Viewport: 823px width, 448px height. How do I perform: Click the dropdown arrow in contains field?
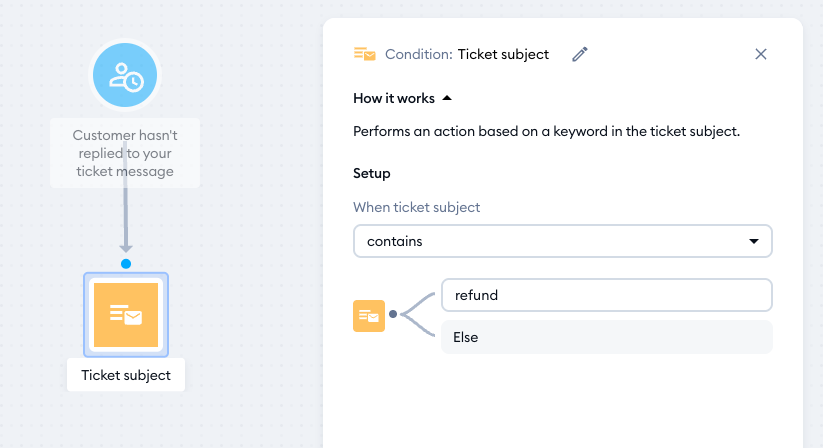[754, 241]
